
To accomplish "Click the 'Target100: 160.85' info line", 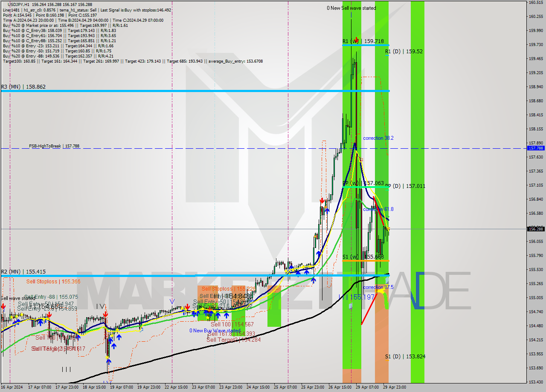I will point(133,61).
